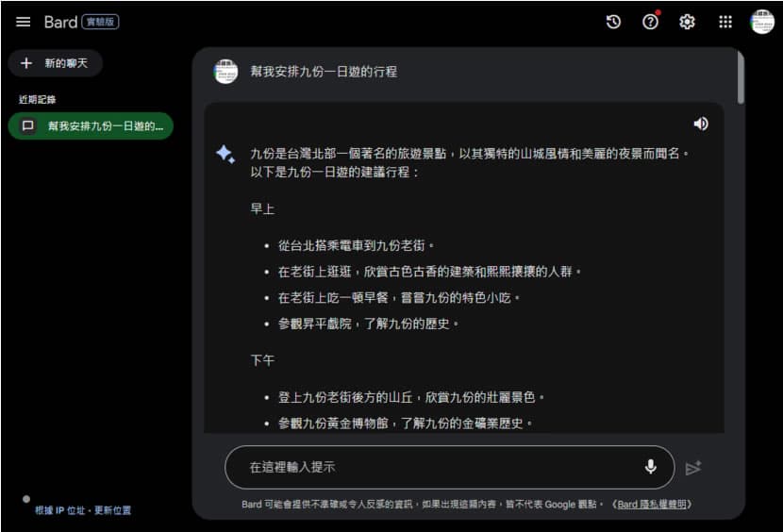Click the 在這裡輸入提示 prompt input field
Screen dimensions: 783x532
click(x=434, y=467)
